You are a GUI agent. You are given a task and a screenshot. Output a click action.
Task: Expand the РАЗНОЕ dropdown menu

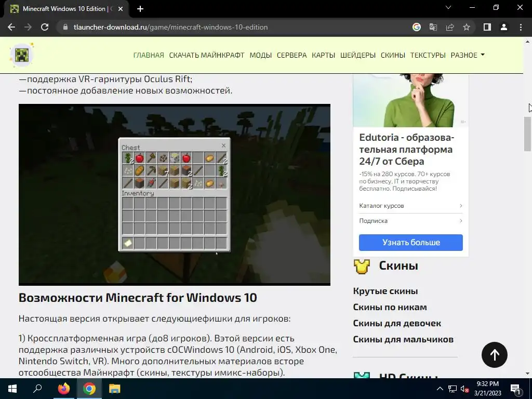click(468, 55)
